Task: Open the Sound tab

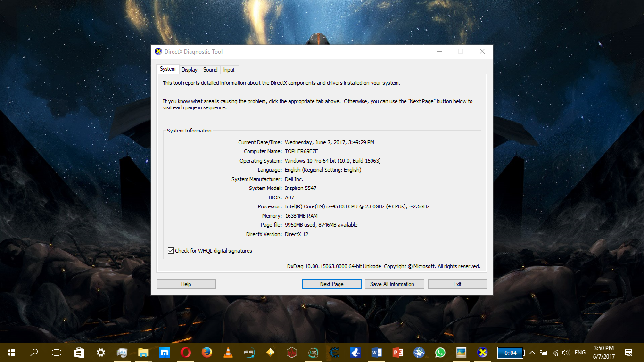Action: [x=210, y=70]
